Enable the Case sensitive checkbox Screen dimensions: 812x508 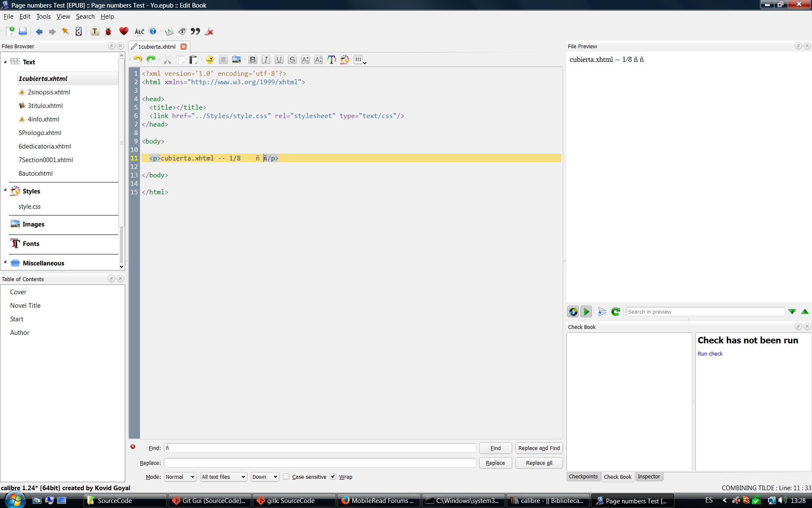point(286,477)
